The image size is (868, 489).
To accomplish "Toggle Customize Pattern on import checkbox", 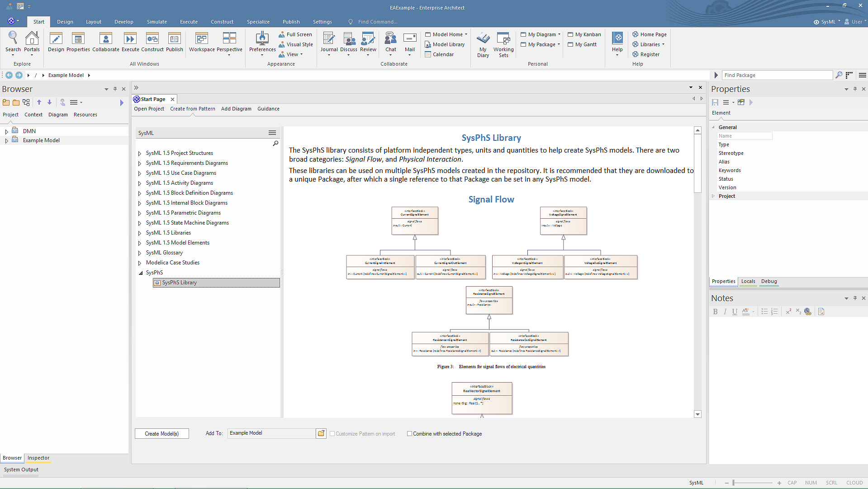I will (x=332, y=434).
